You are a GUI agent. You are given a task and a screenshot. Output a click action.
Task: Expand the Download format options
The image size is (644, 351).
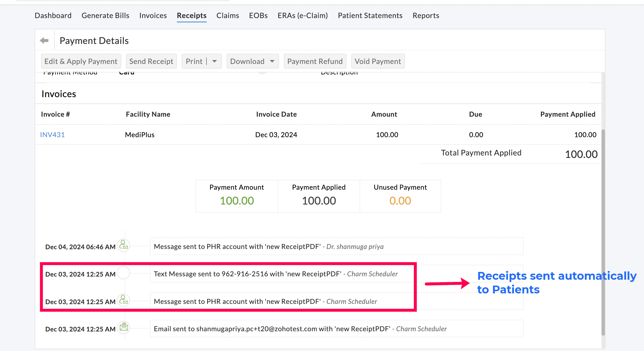tap(272, 61)
